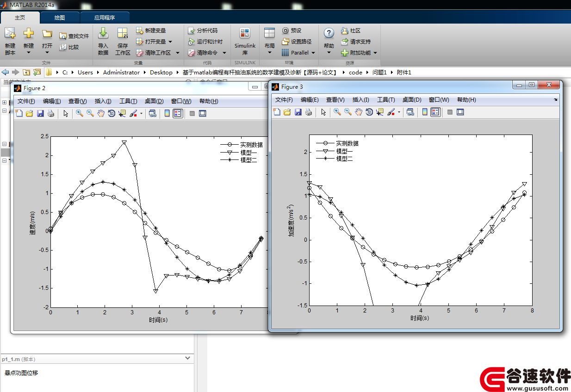Click legend box in Figure 2 plot
Viewport: 571px width, 392px height.
click(242, 152)
